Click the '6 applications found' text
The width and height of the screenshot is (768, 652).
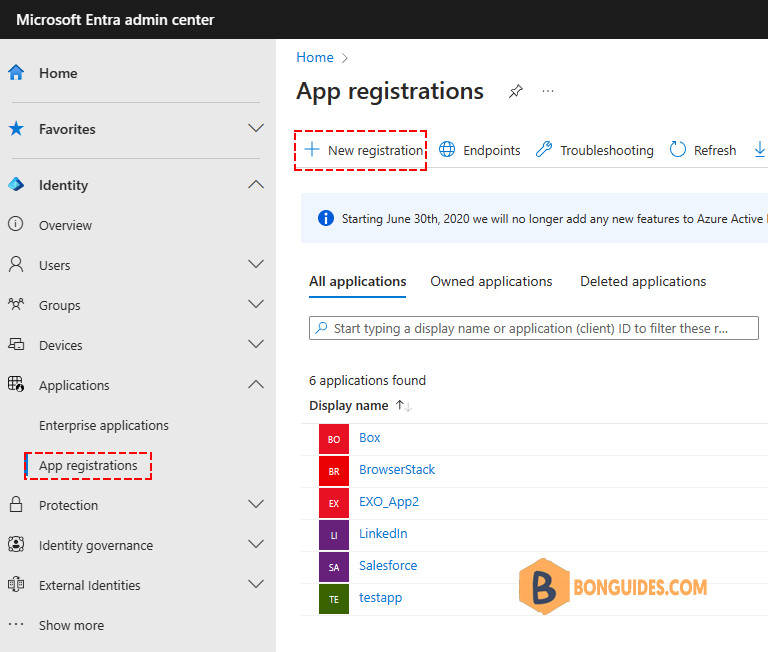pos(367,381)
